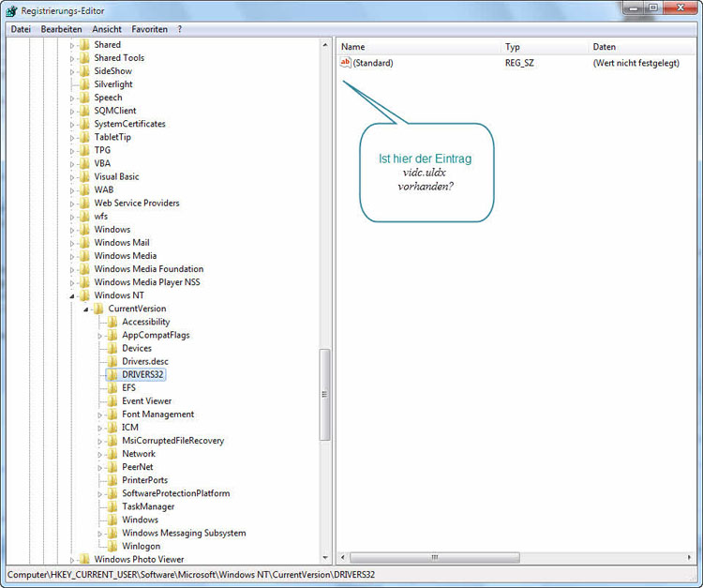Open the Bearbeiten menu
Viewport: 703px width, 588px height.
[x=61, y=29]
